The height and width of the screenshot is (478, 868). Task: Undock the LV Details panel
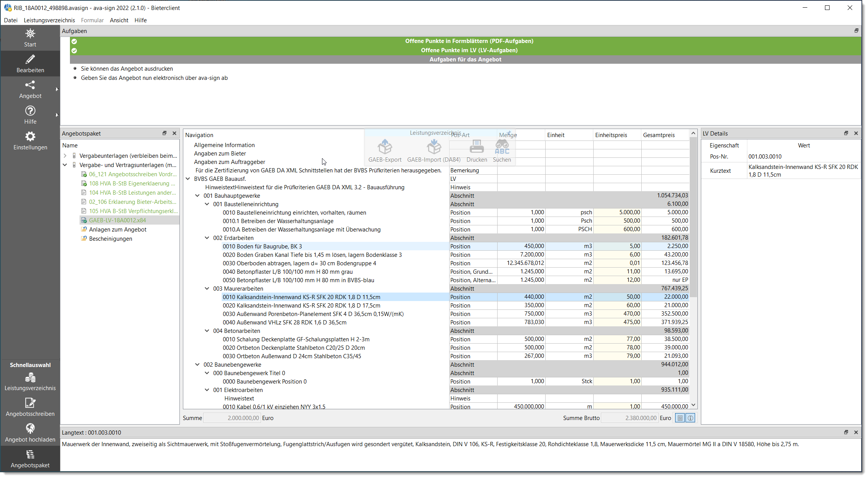pyautogui.click(x=846, y=133)
